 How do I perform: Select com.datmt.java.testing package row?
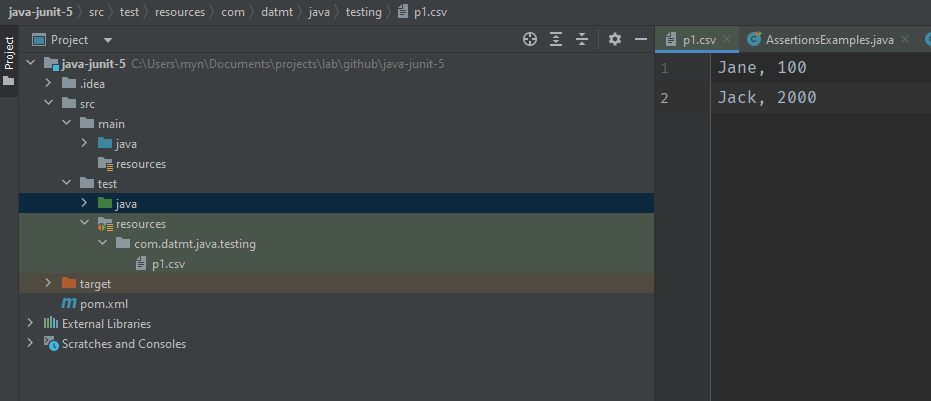pos(336,244)
